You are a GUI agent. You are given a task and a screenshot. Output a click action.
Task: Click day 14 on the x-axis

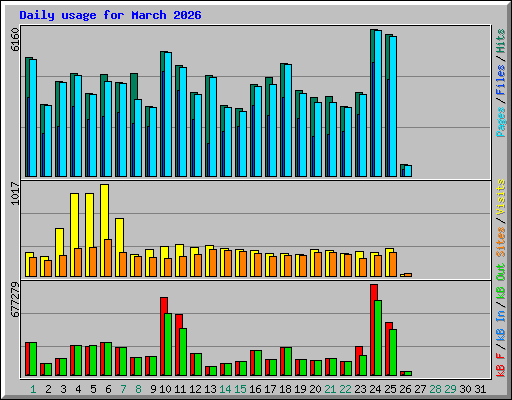(225, 389)
